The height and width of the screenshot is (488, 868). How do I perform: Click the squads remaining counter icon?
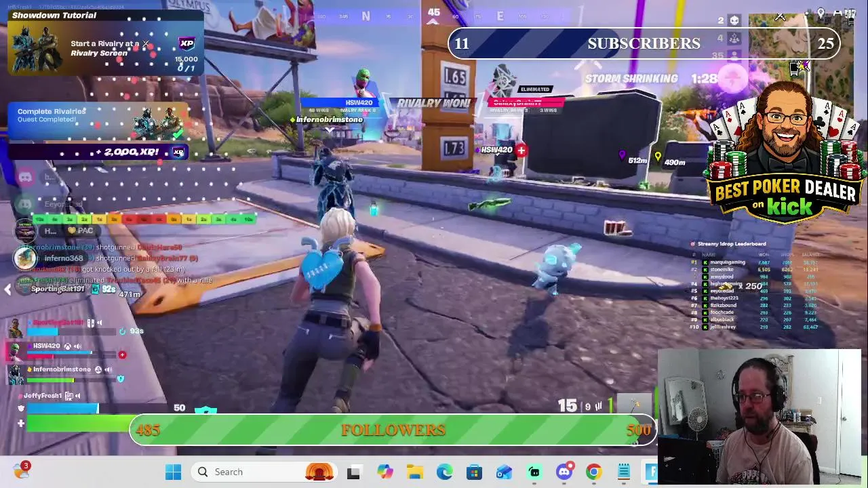click(x=734, y=39)
